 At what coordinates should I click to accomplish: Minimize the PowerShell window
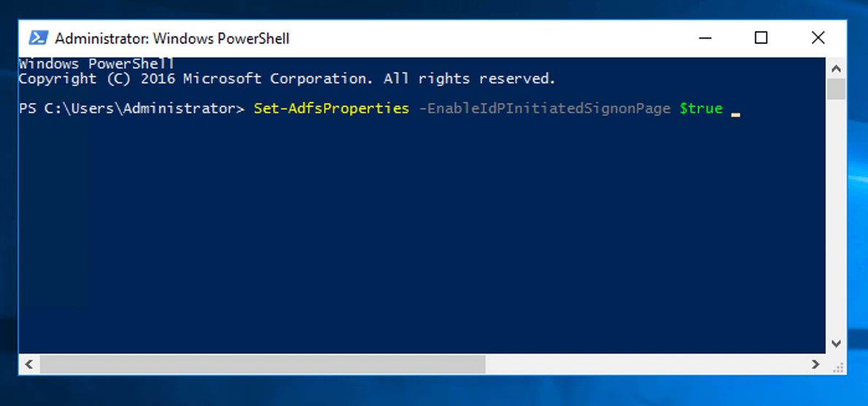(x=705, y=38)
